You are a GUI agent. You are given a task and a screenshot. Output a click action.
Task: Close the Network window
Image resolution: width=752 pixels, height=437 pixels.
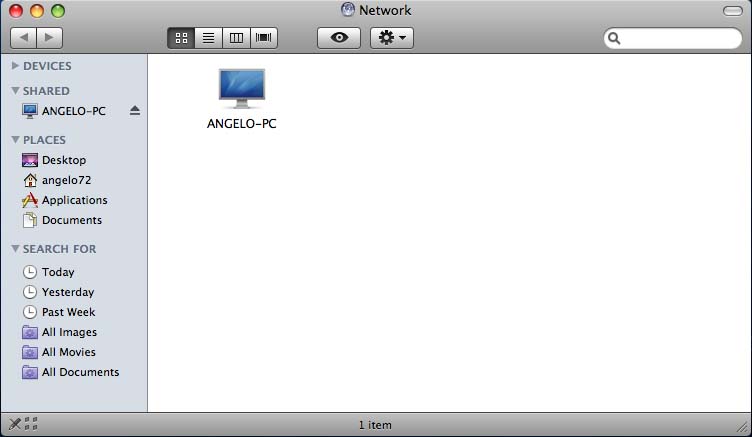pyautogui.click(x=16, y=11)
